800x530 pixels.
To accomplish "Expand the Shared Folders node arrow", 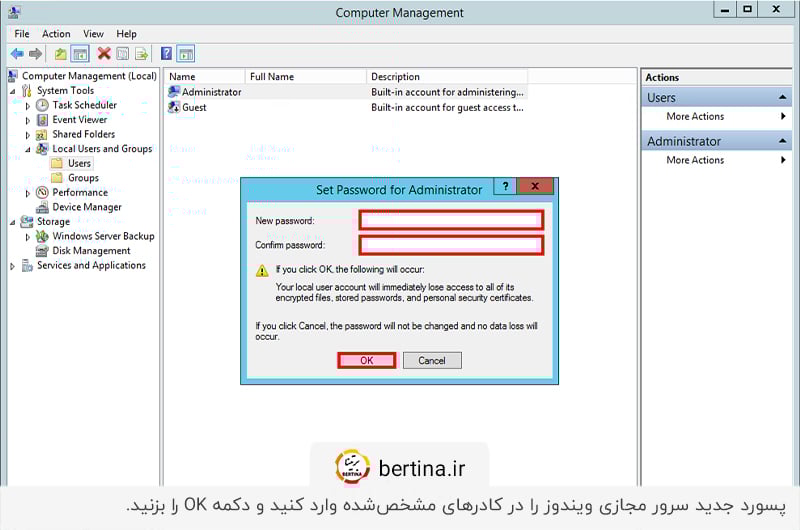I will coord(28,136).
